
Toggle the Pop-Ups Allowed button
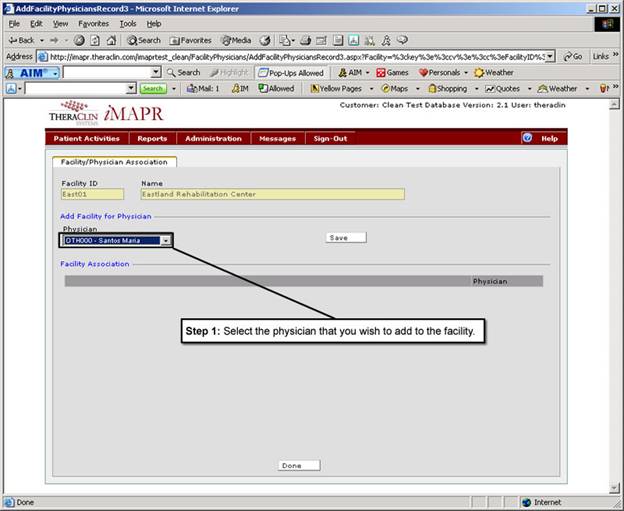tap(291, 73)
